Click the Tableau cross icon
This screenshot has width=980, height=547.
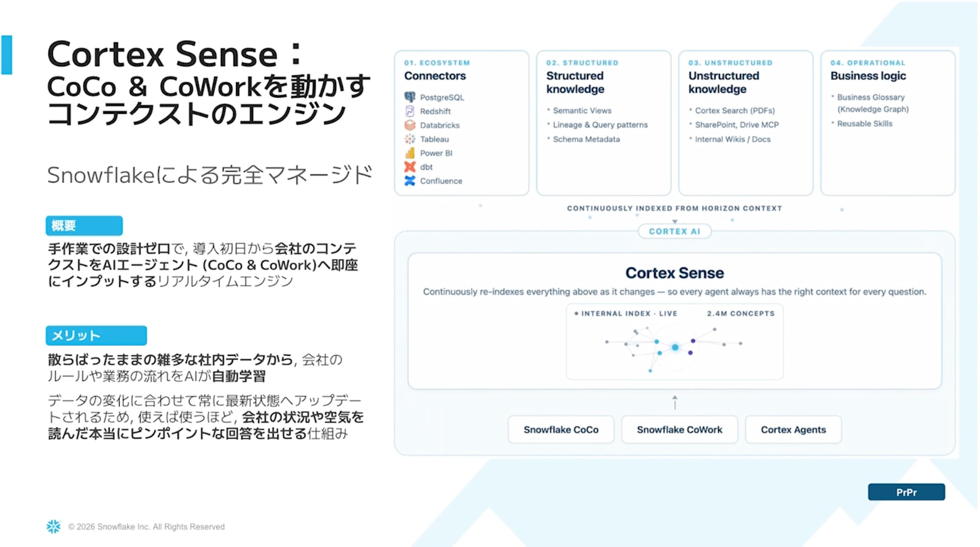point(410,139)
